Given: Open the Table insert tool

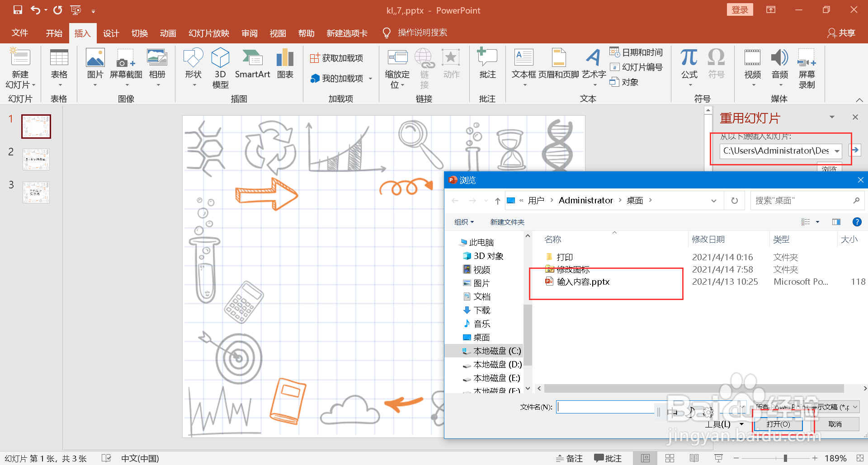Looking at the screenshot, I should tap(59, 69).
